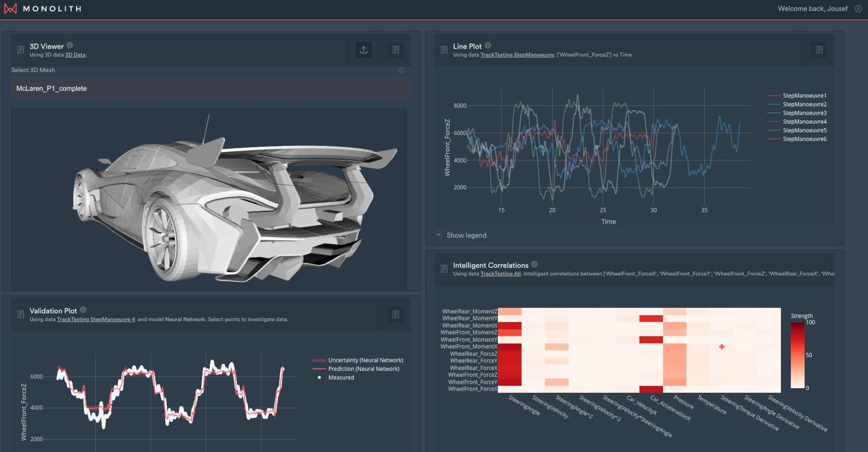Open the TrackTesting StepManoeuvre 4 link

96,319
